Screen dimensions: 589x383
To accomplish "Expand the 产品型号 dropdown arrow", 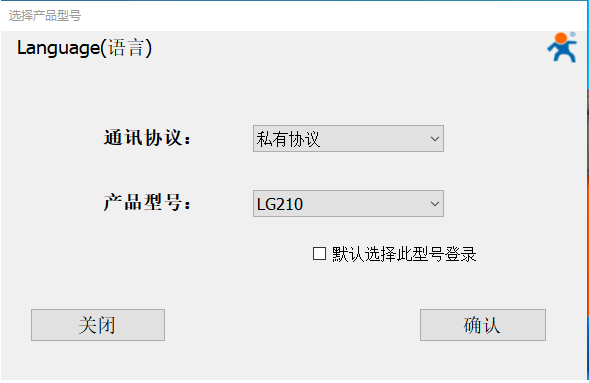I will 435,204.
